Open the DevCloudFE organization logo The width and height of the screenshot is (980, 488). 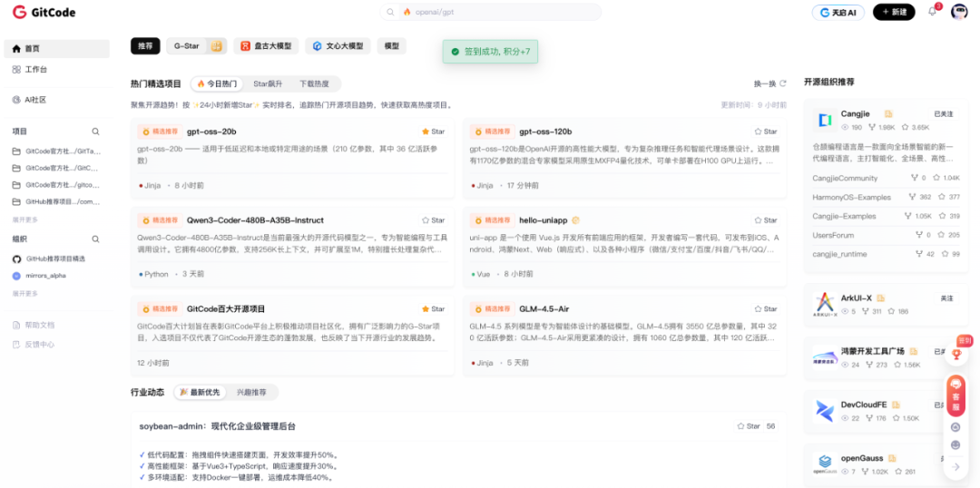(x=824, y=411)
